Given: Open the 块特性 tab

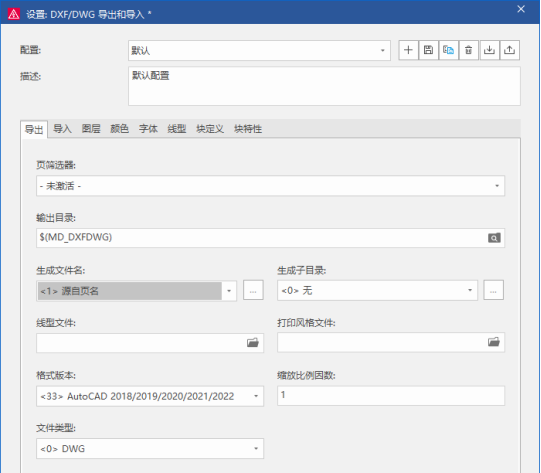Looking at the screenshot, I should (248, 129).
